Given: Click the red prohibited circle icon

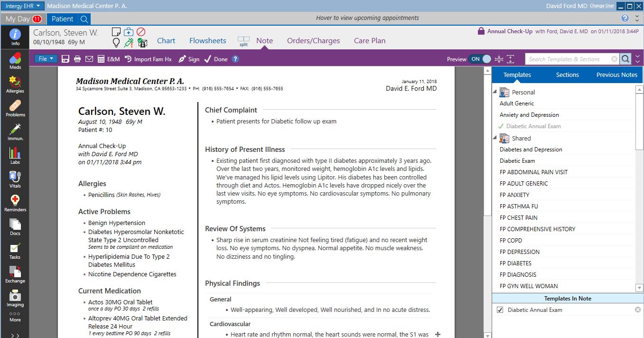Looking at the screenshot, I should coord(141,32).
